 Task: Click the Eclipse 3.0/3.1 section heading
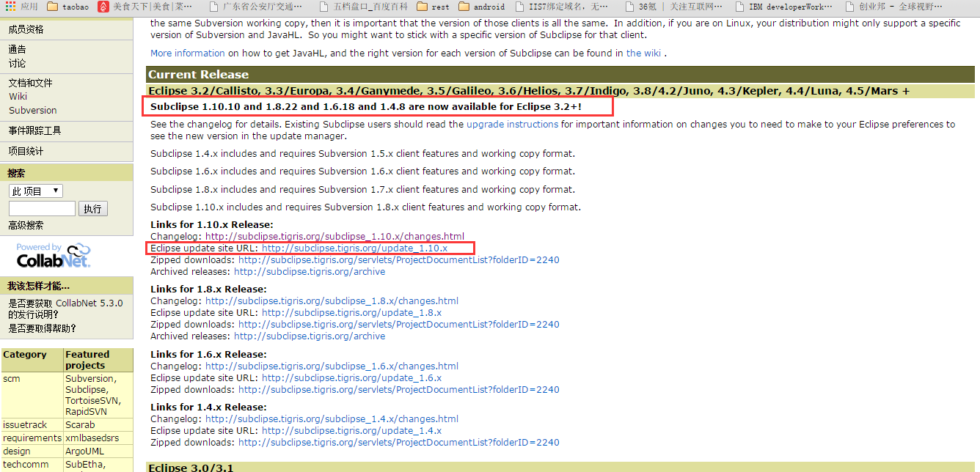click(191, 467)
